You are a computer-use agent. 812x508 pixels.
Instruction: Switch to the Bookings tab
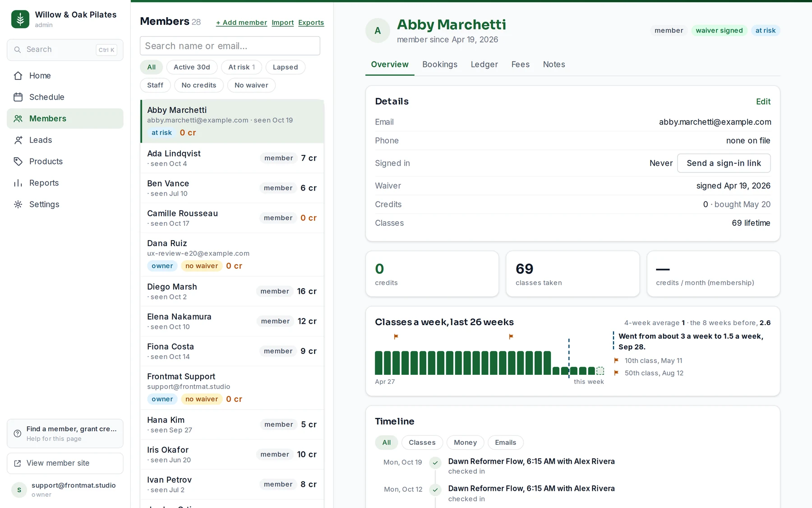click(x=440, y=65)
